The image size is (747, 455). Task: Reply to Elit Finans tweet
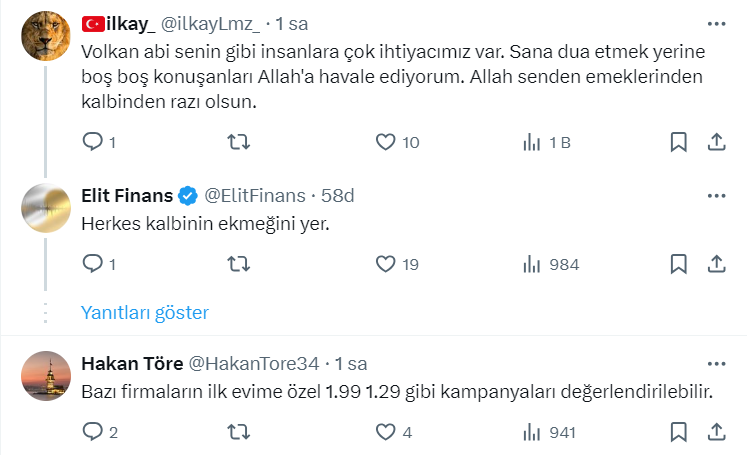click(93, 264)
